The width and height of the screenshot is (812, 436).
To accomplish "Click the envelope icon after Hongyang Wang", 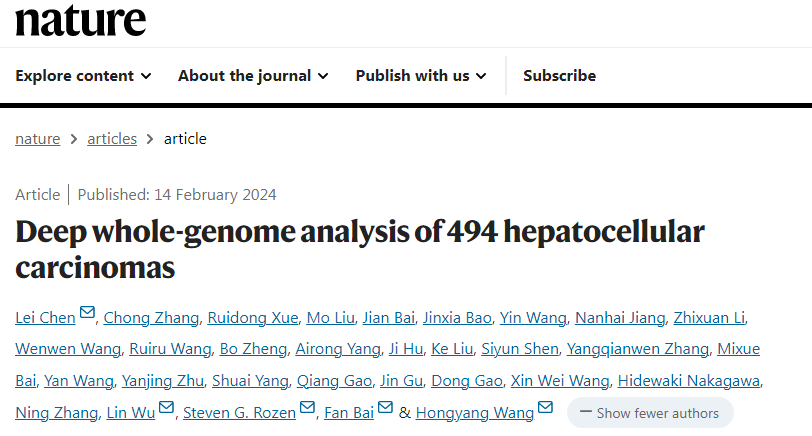I will point(546,408).
